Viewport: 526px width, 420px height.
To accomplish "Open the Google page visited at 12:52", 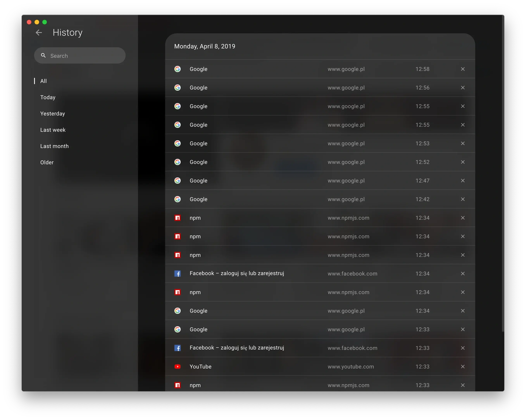I will point(199,162).
